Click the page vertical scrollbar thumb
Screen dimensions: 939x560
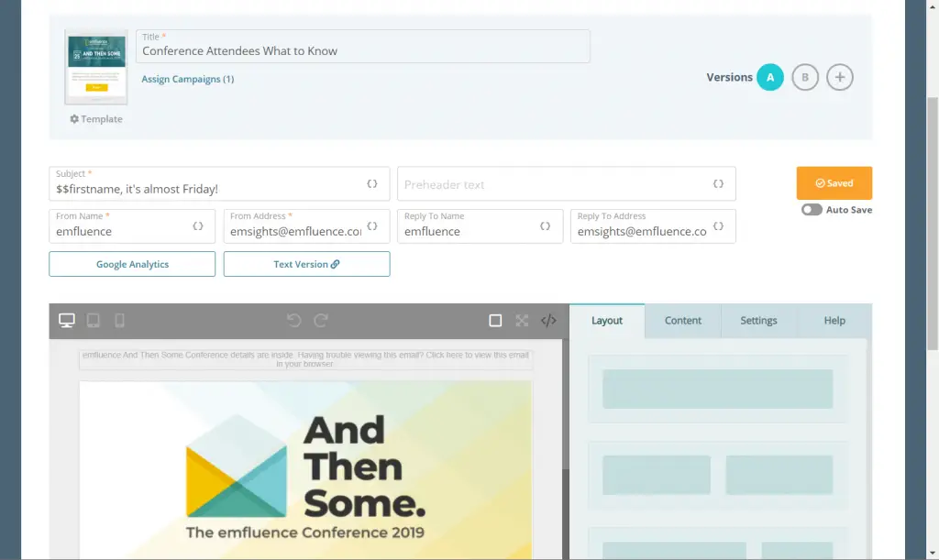(933, 223)
